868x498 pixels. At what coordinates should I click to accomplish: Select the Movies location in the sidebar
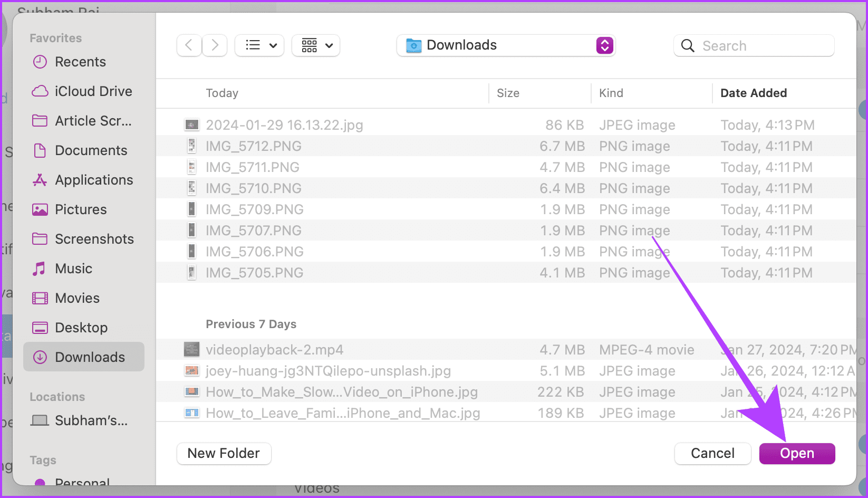[78, 298]
